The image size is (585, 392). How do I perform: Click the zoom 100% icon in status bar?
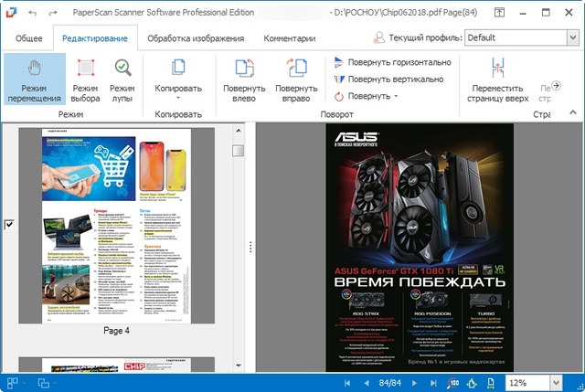(x=453, y=382)
